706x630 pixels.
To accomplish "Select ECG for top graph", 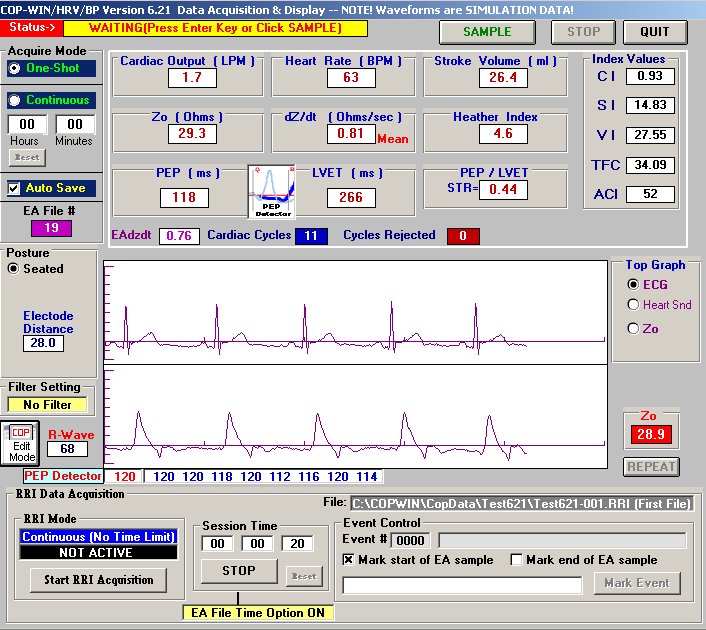I will click(x=633, y=285).
